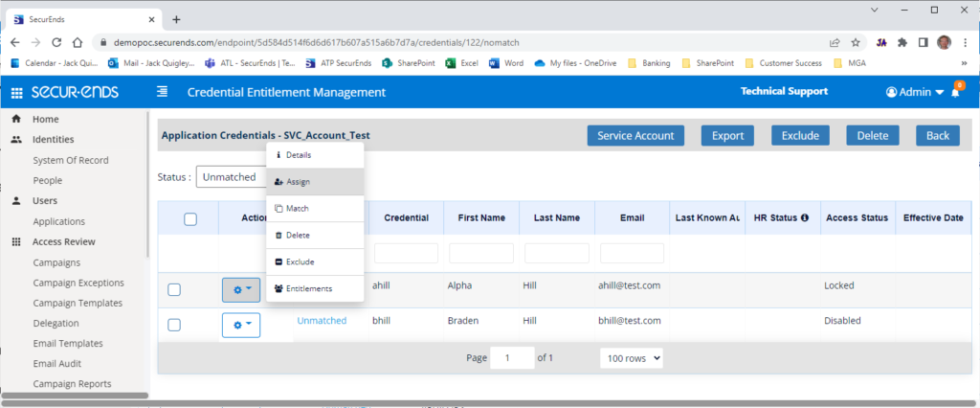The height and width of the screenshot is (408, 980).
Task: Choose Assign from the action menu
Action: 315,181
